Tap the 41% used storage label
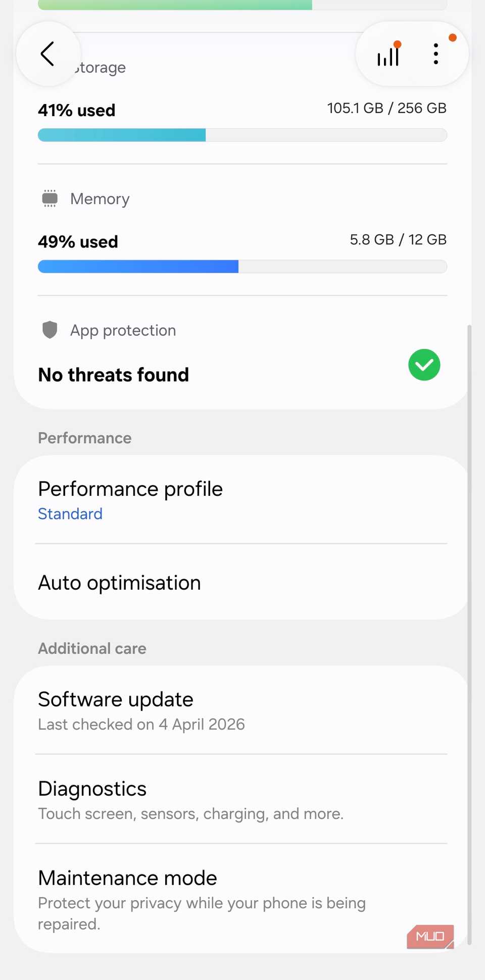This screenshot has width=485, height=980. coord(76,110)
